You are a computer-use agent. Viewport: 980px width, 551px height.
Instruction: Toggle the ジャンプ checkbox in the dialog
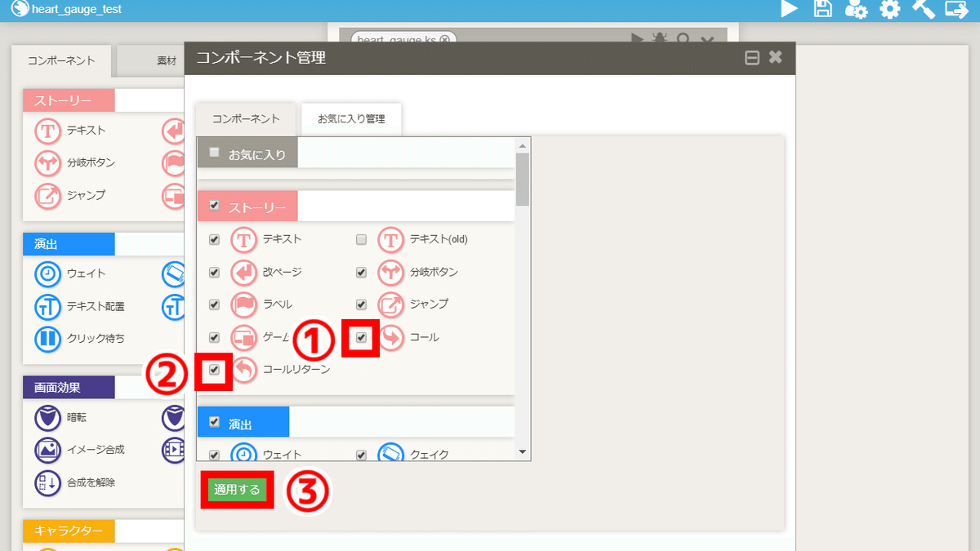click(x=361, y=304)
